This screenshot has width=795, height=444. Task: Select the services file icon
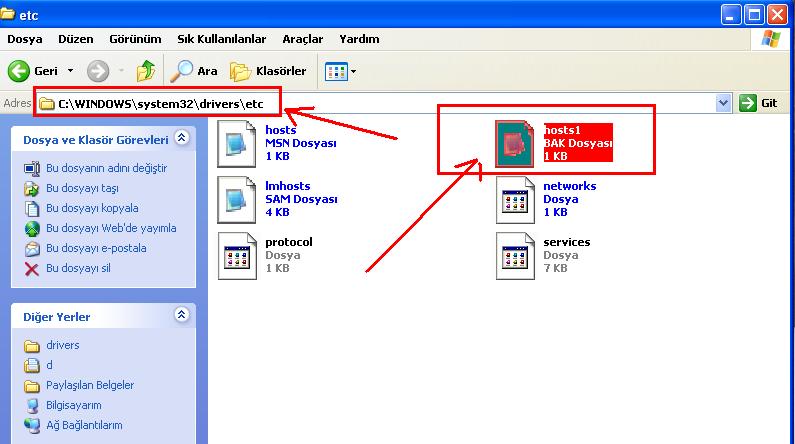tap(515, 255)
